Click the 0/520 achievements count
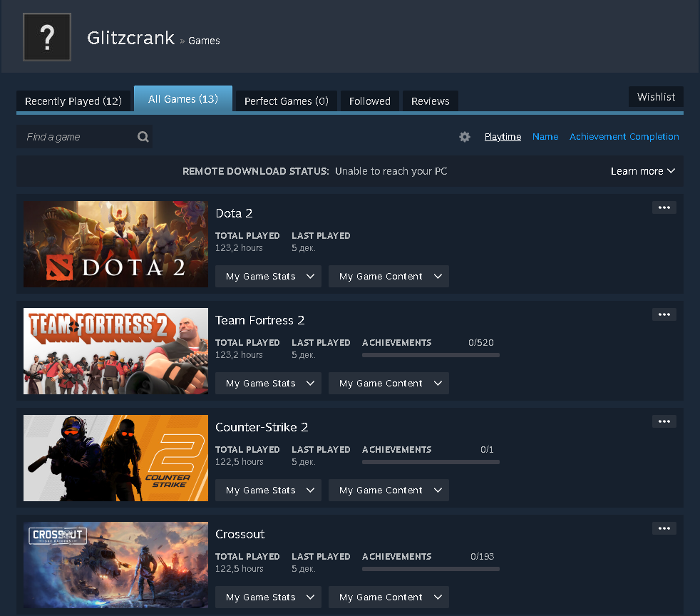This screenshot has width=700, height=616. [480, 343]
